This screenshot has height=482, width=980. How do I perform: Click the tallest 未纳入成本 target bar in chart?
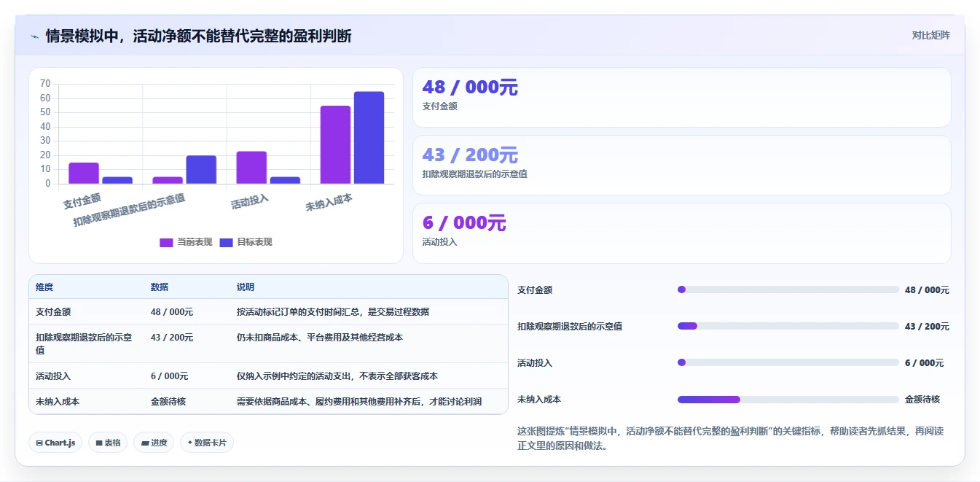point(369,138)
